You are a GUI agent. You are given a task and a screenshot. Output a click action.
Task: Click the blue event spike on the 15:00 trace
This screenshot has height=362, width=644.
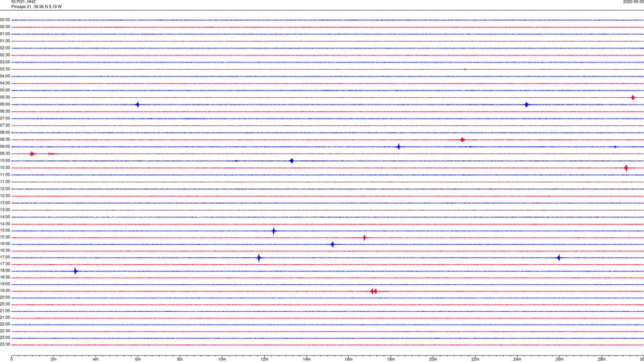pos(274,231)
